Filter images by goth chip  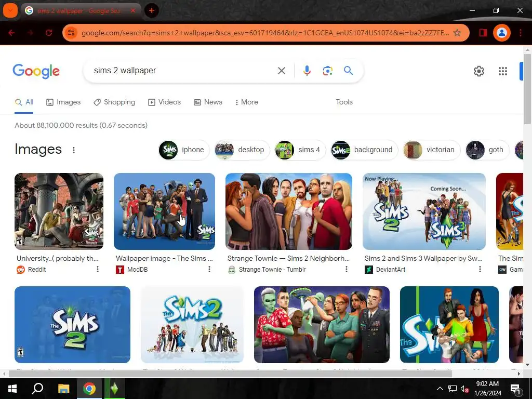(487, 150)
